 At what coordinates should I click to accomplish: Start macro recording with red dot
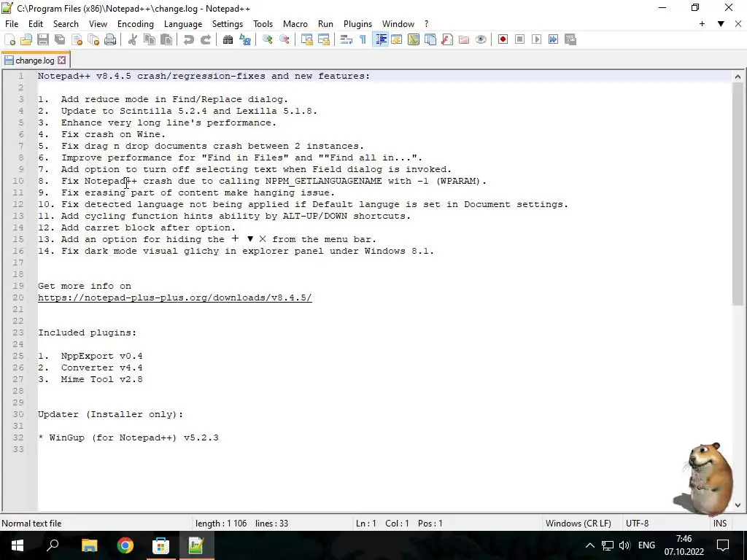pos(503,39)
